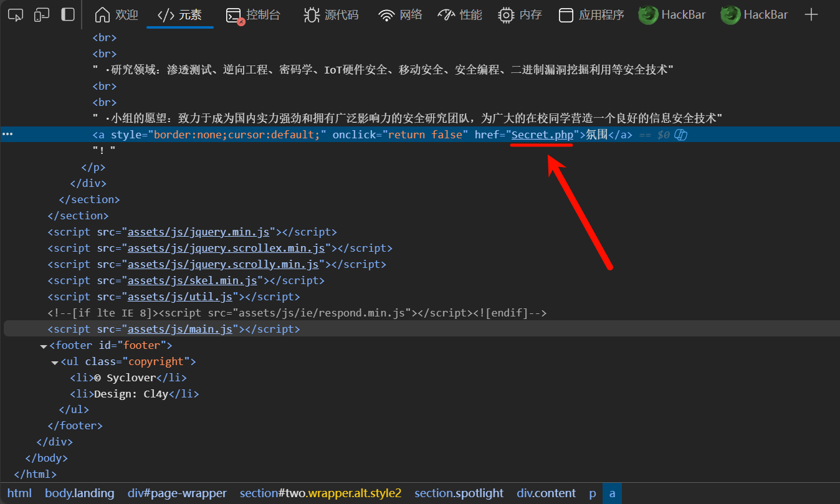Select div.content breadcrumb item
840x504 pixels.
(x=546, y=493)
